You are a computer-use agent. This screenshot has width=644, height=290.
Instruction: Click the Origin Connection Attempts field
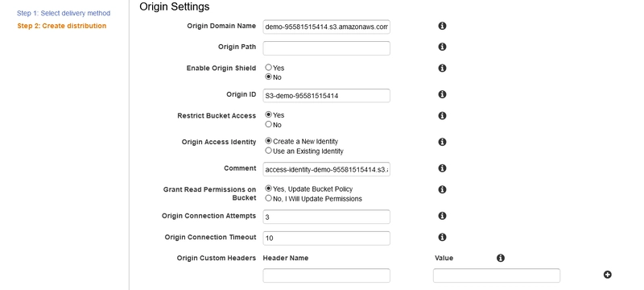coord(326,217)
